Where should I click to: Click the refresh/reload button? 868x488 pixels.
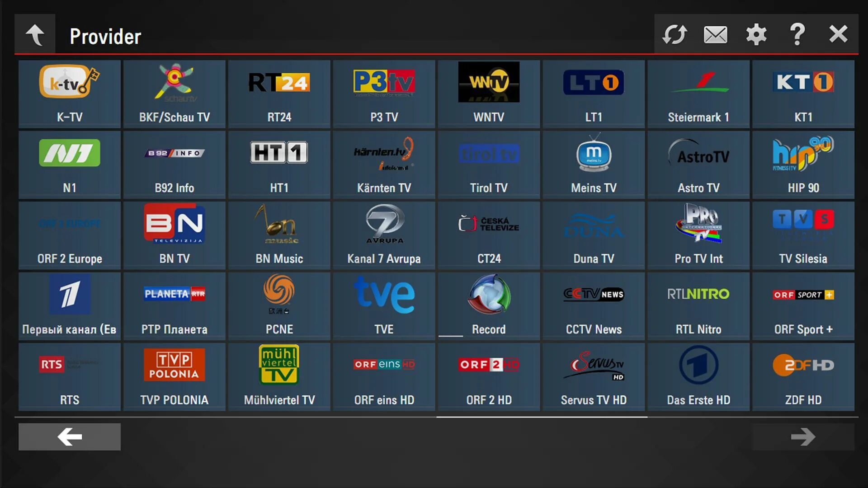(x=674, y=34)
